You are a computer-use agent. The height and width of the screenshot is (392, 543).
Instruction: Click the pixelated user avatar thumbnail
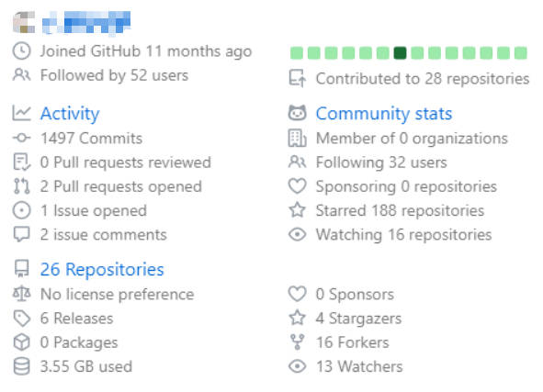pyautogui.click(x=24, y=22)
